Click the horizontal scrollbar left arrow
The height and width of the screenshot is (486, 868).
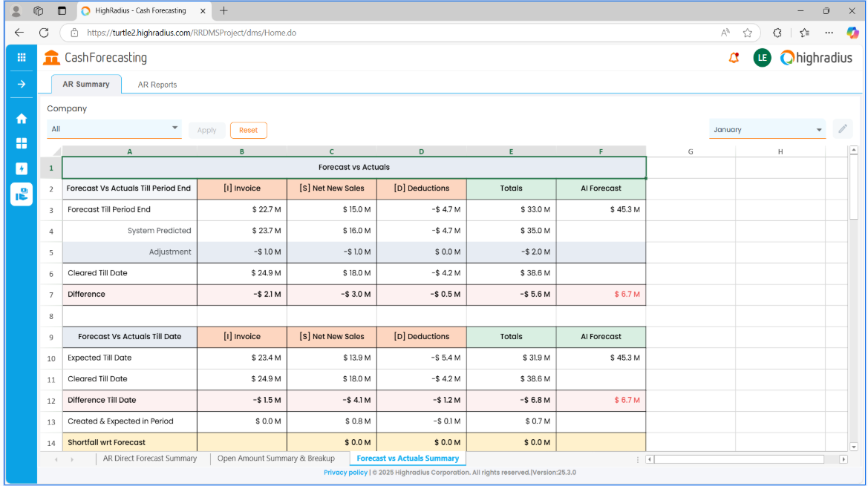coord(650,459)
